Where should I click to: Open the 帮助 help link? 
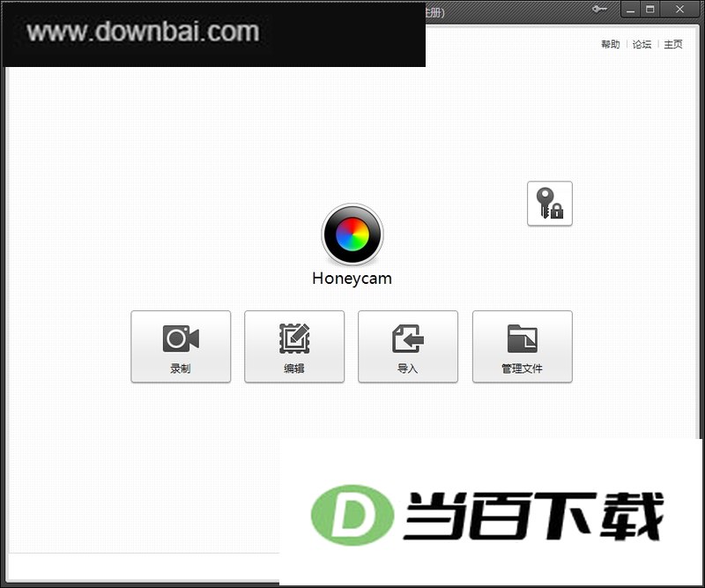tap(611, 44)
